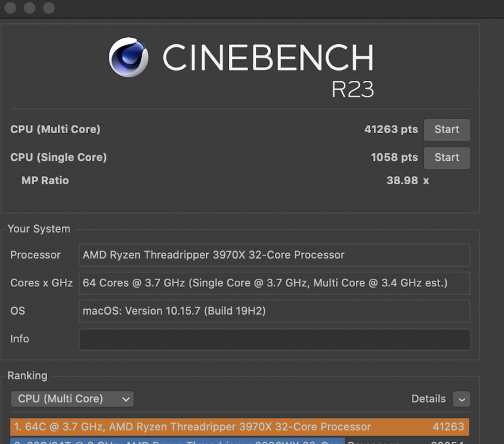Open the CPU (Multi Core) ranking selector
504x444 pixels.
click(x=72, y=399)
